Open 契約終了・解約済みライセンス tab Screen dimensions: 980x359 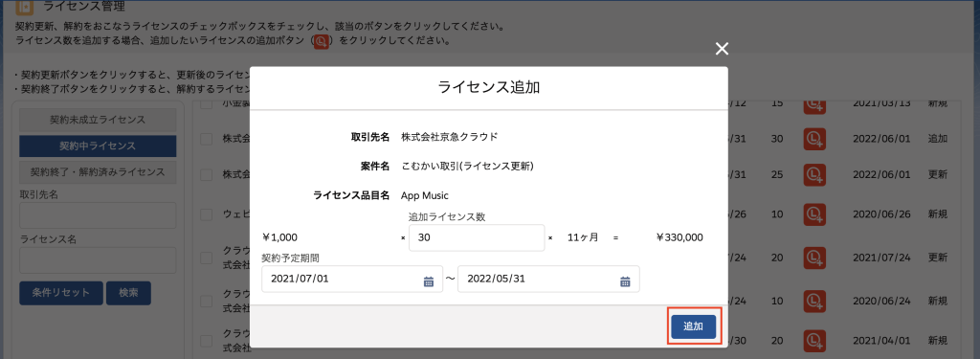98,172
